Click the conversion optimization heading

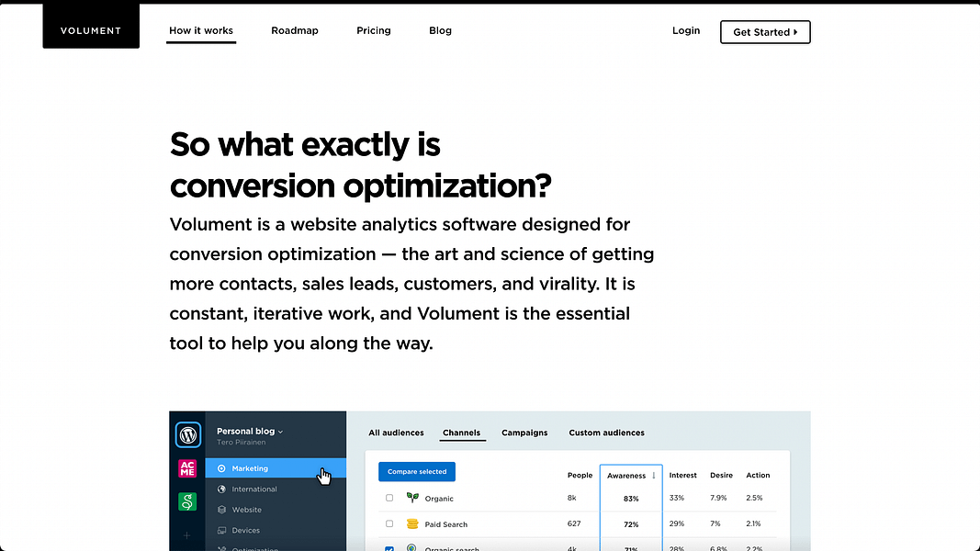tap(360, 165)
